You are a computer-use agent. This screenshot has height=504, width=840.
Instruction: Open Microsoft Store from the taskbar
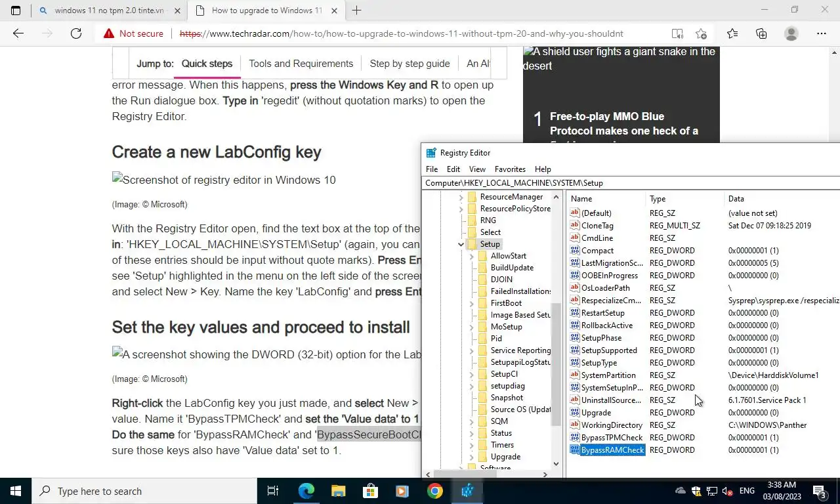pyautogui.click(x=370, y=491)
